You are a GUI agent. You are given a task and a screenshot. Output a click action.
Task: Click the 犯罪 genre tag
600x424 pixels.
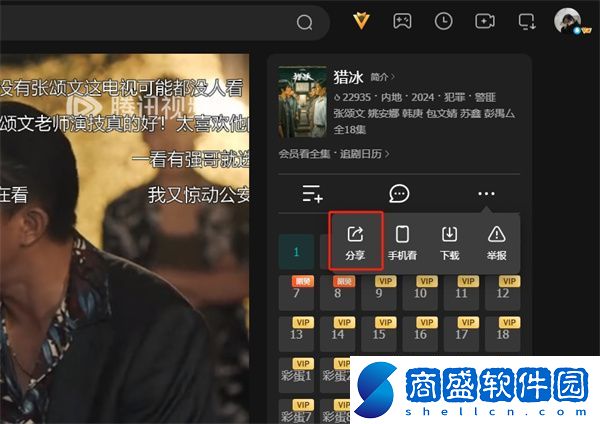point(454,98)
